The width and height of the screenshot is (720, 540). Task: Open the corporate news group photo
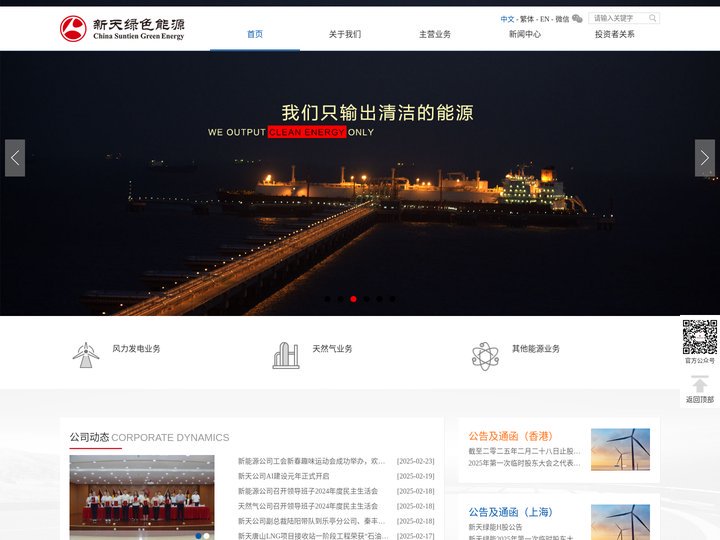tap(142, 497)
